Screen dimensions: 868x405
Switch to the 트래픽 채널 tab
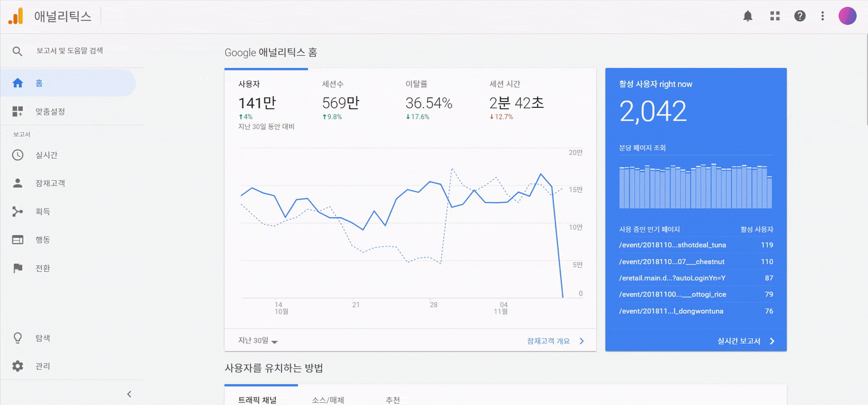258,400
